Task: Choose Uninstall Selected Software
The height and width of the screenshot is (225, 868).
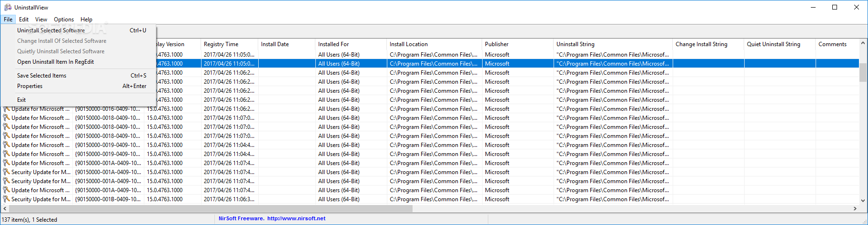Action: click(x=79, y=30)
